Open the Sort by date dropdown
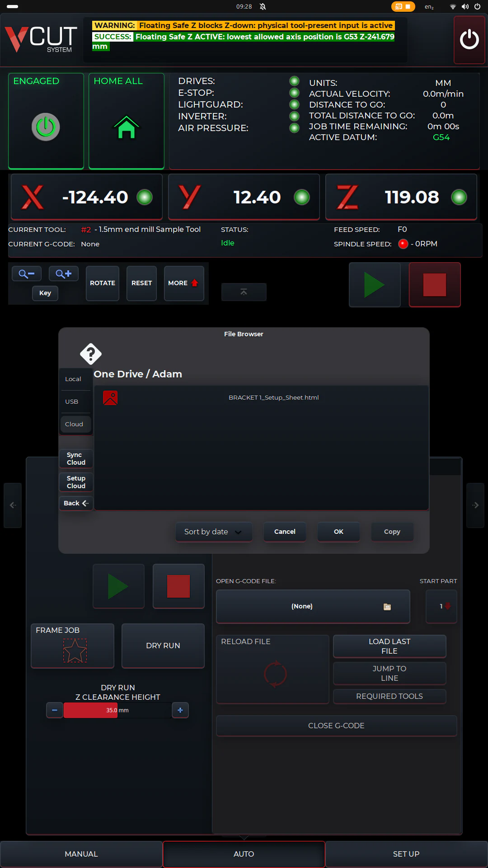 (214, 532)
